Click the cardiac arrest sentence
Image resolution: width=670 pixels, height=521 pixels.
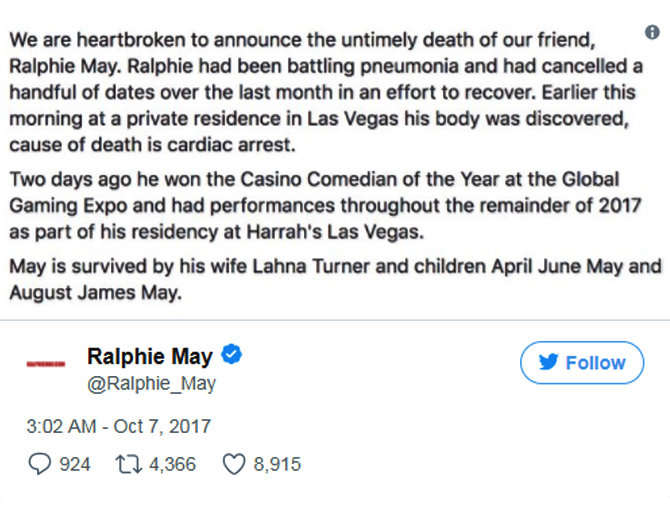point(153,145)
